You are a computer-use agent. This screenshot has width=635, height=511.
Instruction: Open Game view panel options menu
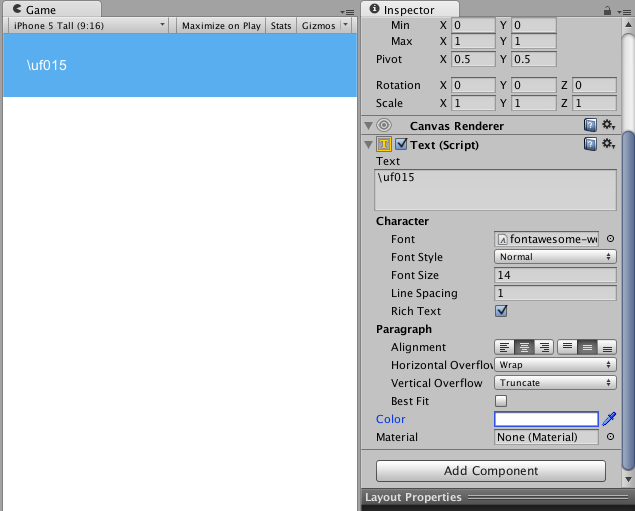[x=347, y=12]
